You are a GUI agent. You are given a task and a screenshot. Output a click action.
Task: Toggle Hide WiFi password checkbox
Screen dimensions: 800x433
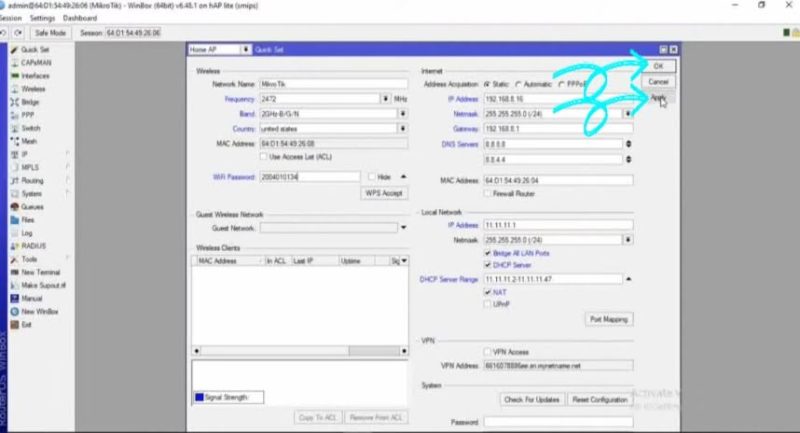coord(371,177)
